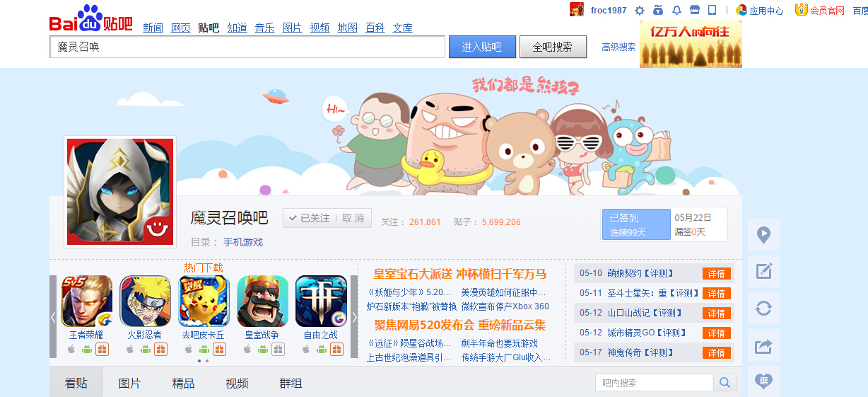The height and width of the screenshot is (397, 868).
Task: Switch to the 看贴 tab
Action: (x=76, y=383)
